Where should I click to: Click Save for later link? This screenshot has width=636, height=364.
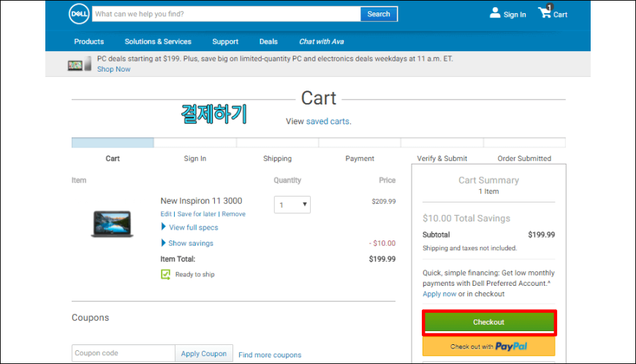click(x=197, y=214)
